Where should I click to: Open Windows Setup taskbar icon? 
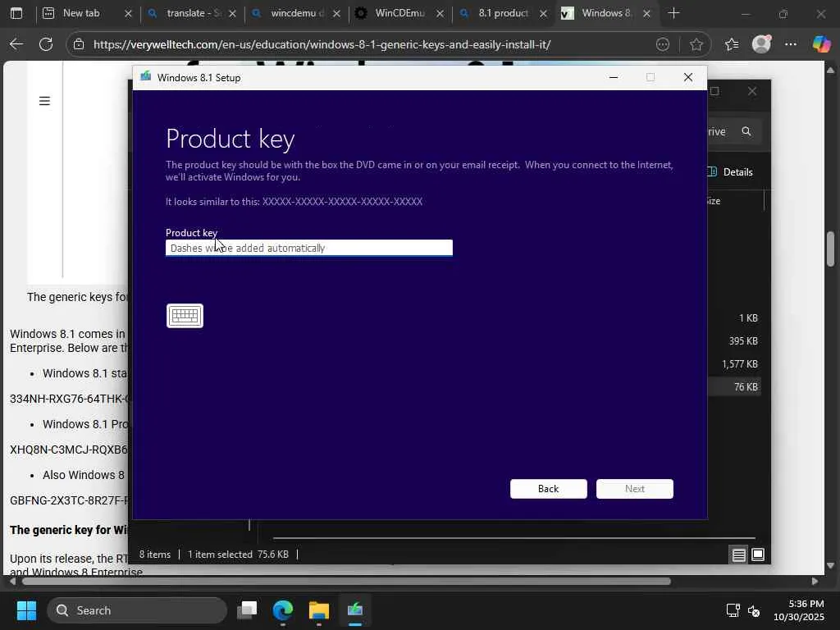point(354,610)
